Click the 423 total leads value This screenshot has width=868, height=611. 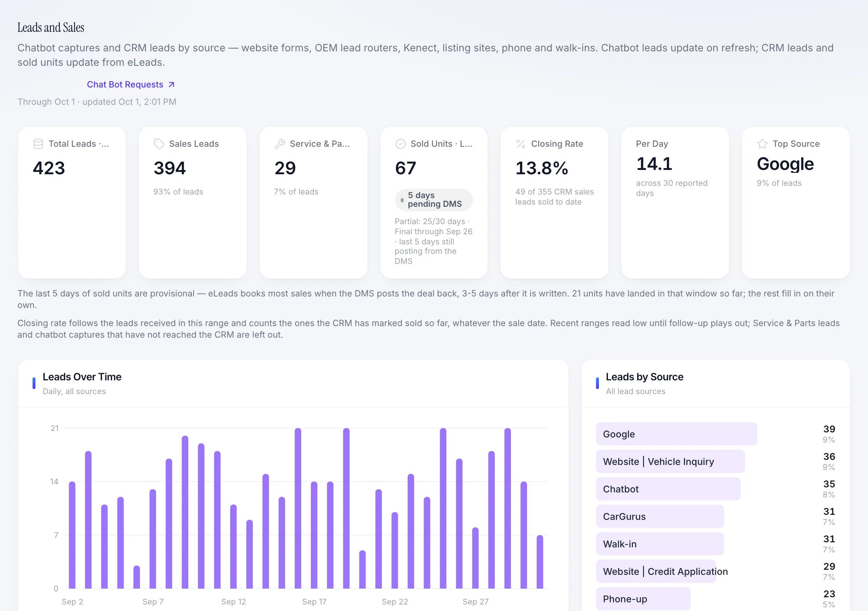pyautogui.click(x=49, y=168)
